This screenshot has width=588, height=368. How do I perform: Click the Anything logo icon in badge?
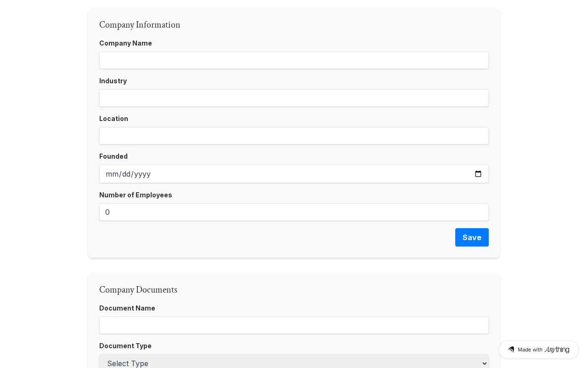(511, 350)
